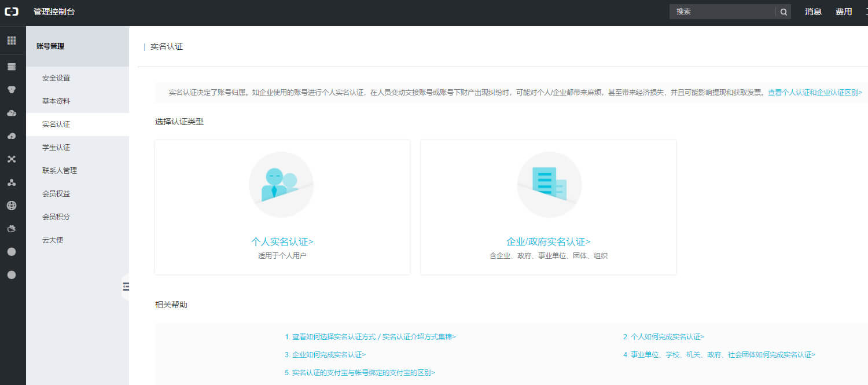
Task: Open 费用 in the top bar
Action: pyautogui.click(x=844, y=11)
